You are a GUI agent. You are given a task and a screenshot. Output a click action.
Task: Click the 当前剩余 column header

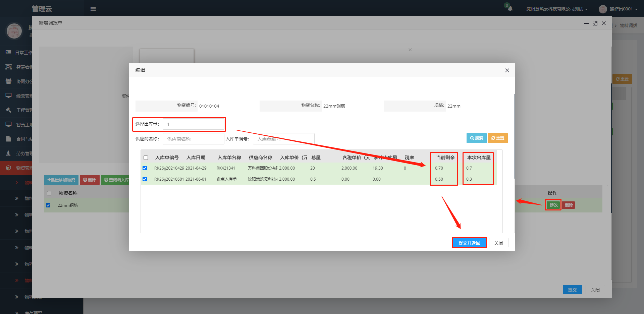[x=445, y=158]
